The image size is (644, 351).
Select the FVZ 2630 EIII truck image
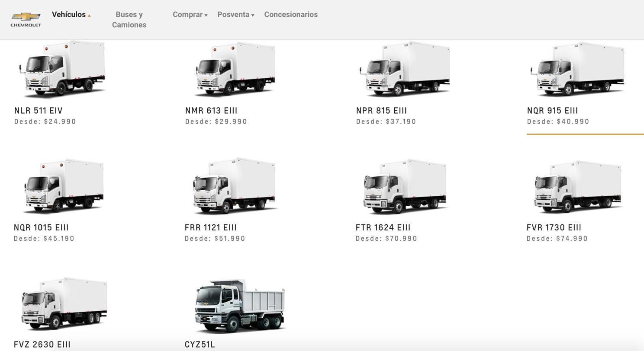(64, 305)
